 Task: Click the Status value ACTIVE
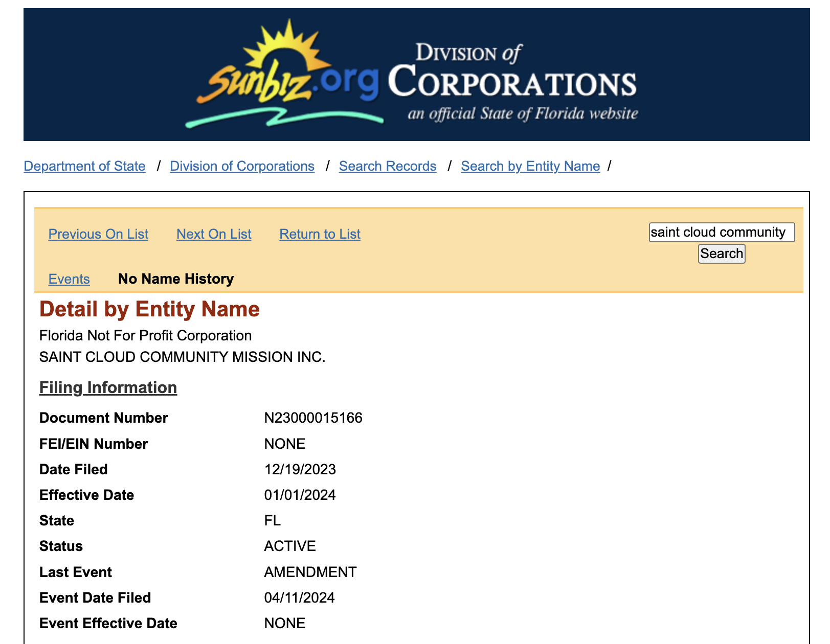289,546
